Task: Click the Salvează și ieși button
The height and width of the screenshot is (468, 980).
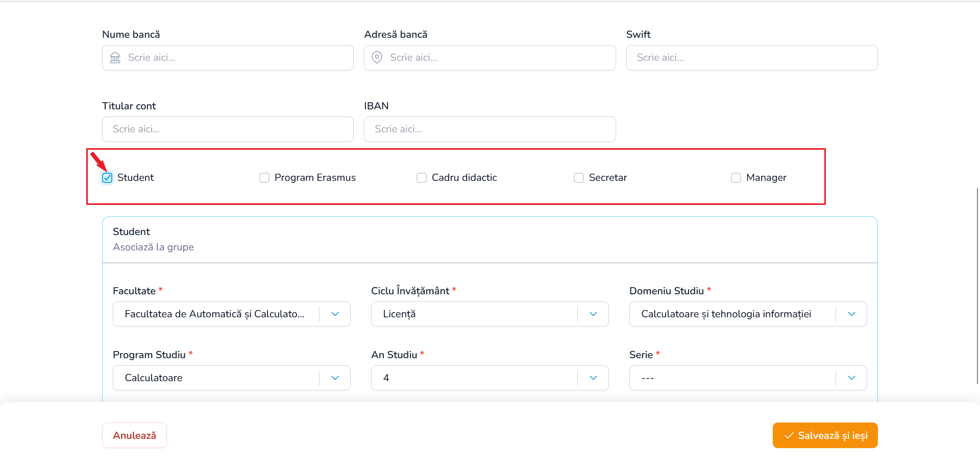Action: pyautogui.click(x=825, y=436)
